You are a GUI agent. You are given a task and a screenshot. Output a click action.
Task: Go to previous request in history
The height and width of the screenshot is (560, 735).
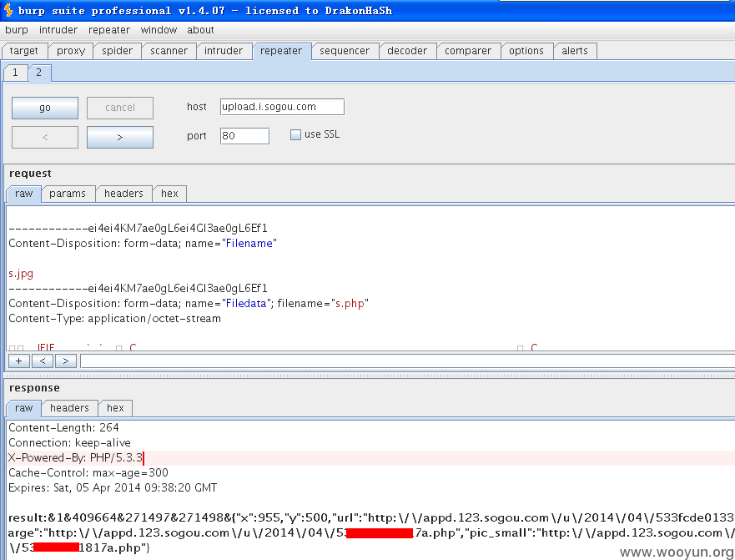point(45,138)
